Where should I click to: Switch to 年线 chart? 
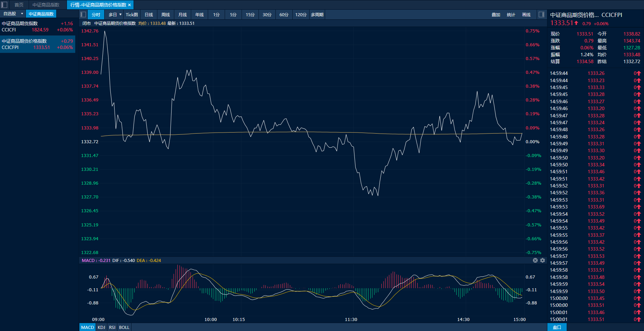click(199, 14)
